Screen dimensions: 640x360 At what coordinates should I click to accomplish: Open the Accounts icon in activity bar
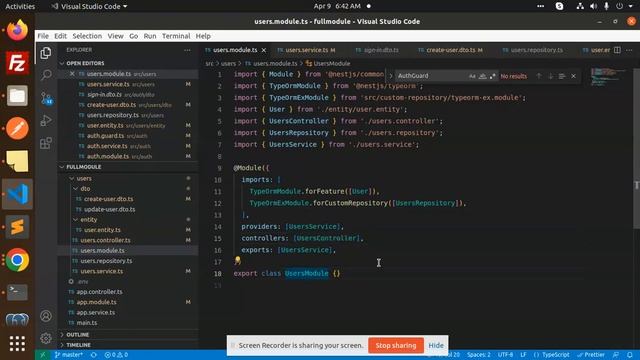point(46,316)
